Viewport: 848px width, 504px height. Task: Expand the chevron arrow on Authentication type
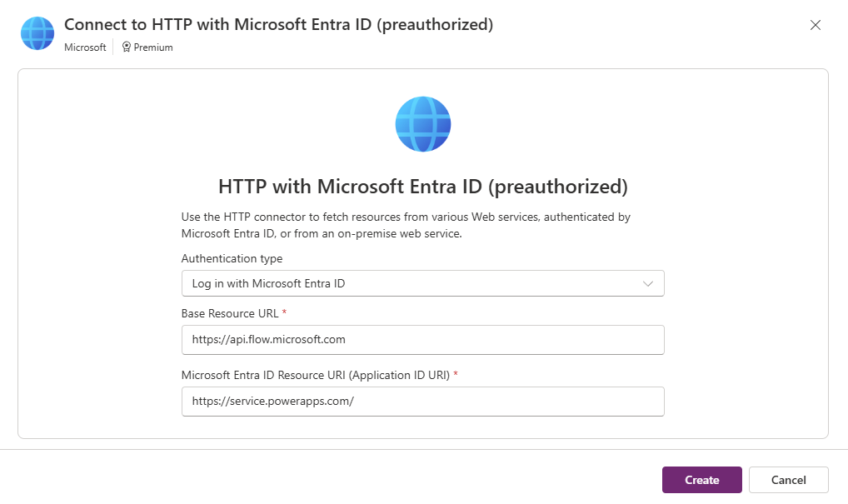click(x=648, y=284)
